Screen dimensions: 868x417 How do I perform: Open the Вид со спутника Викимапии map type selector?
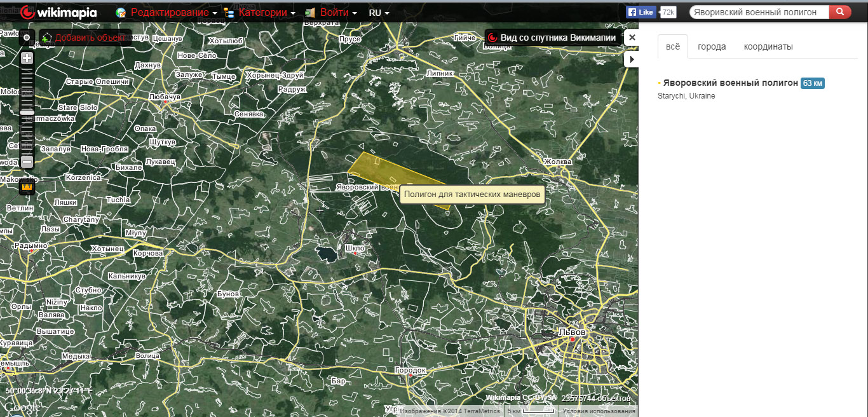click(552, 38)
